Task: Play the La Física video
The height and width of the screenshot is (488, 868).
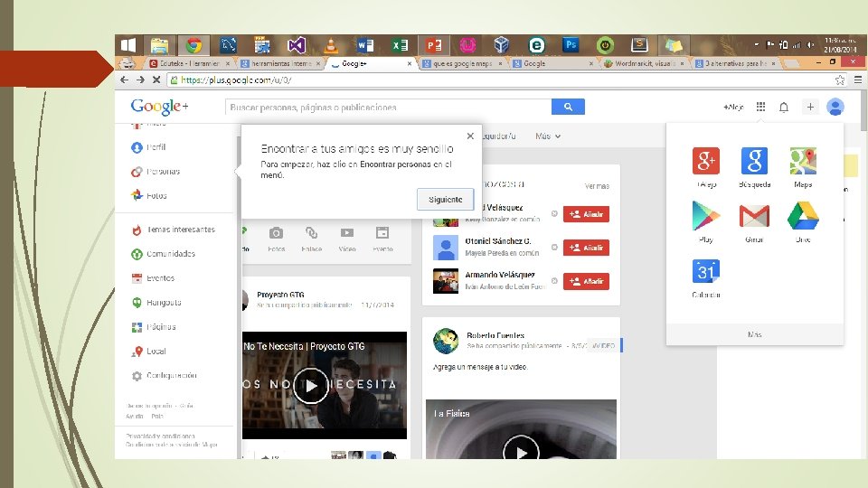Action: [521, 451]
